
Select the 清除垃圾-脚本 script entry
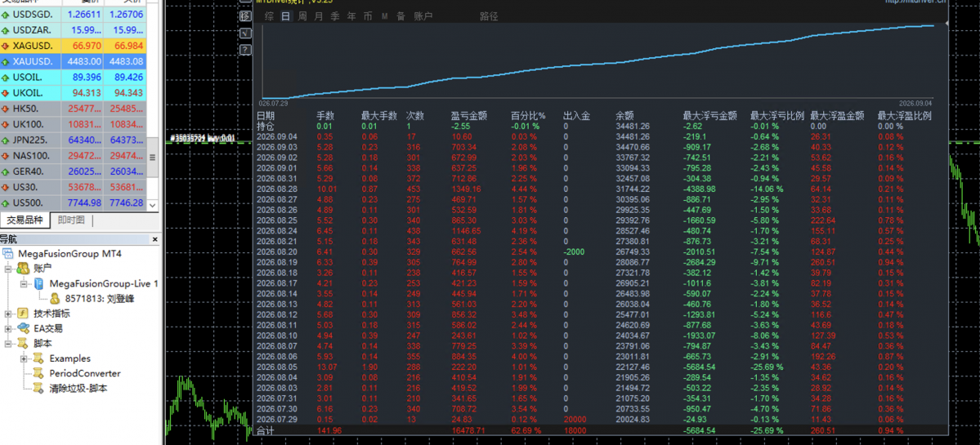[78, 388]
